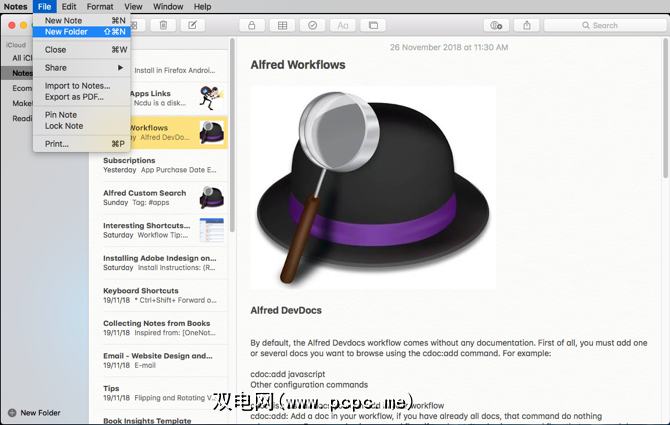670x425 pixels.
Task: Open the Apps Links note
Action: [179, 98]
